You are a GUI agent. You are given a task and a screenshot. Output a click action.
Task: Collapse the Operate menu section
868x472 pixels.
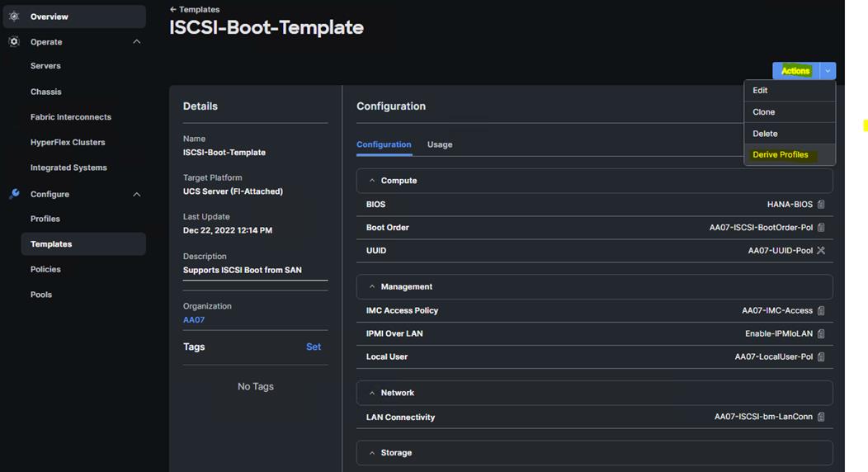[x=137, y=42]
